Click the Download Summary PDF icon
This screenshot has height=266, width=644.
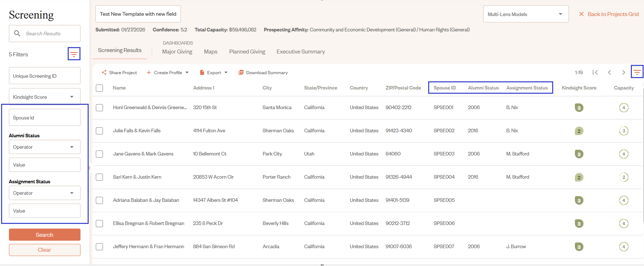pyautogui.click(x=241, y=72)
